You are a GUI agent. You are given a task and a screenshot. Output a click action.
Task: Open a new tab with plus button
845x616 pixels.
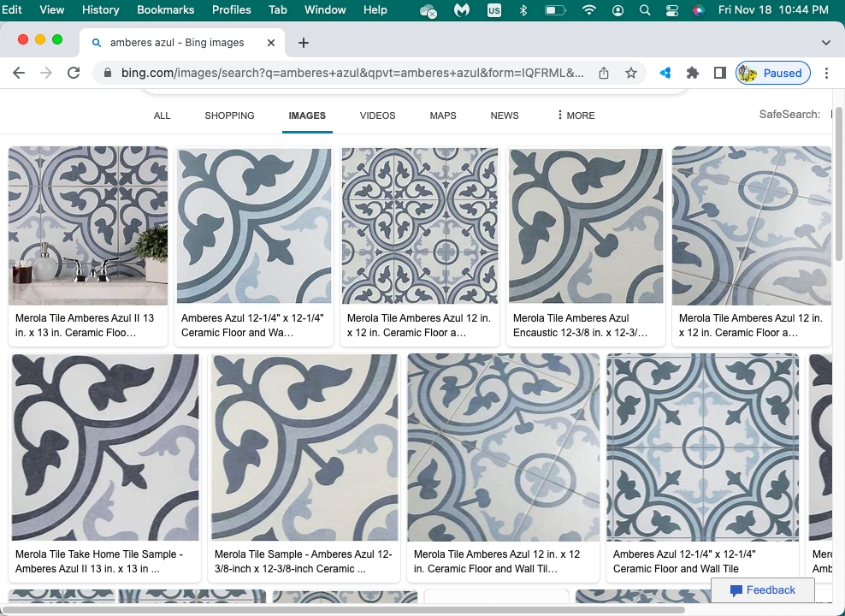click(303, 43)
